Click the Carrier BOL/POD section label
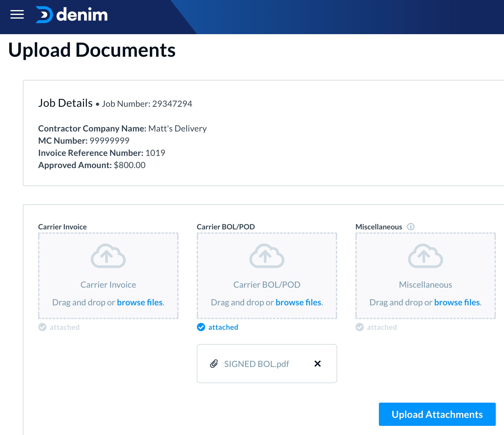The width and height of the screenshot is (504, 435). [x=226, y=227]
